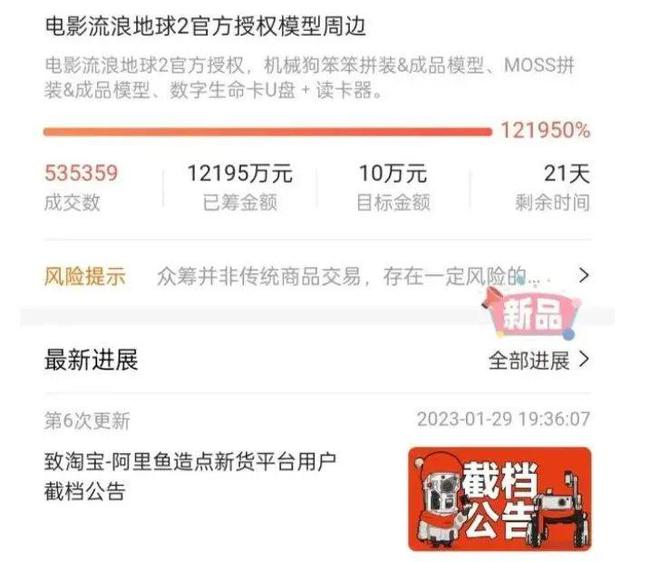Open the 最新进展 section header
Screen dimensions: 660x562
pyautogui.click(x=91, y=360)
